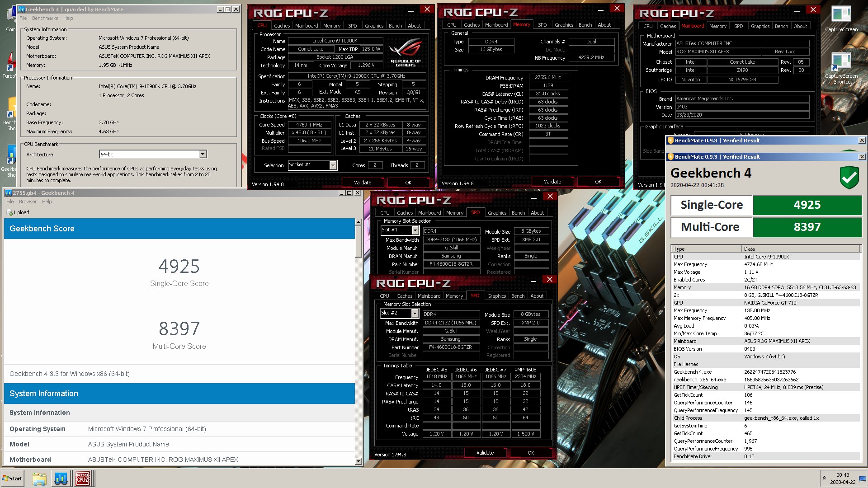Open About tab in Slot #2 SPD window
Image resolution: width=868 pixels, height=488 pixels.
coord(537,296)
